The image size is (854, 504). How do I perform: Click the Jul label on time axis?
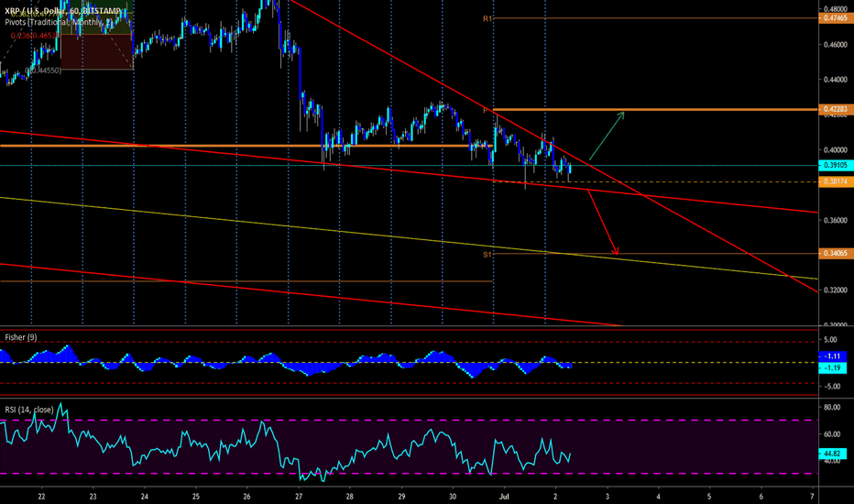504,497
